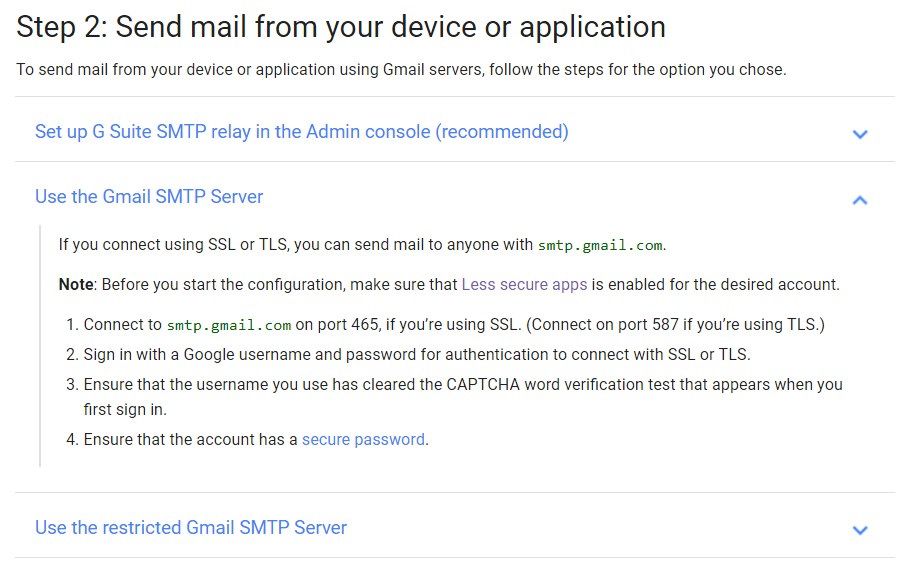Image resolution: width=910 pixels, height=572 pixels.
Task: Click smtp.gmail.com in the port 465 step
Action: click(x=229, y=325)
